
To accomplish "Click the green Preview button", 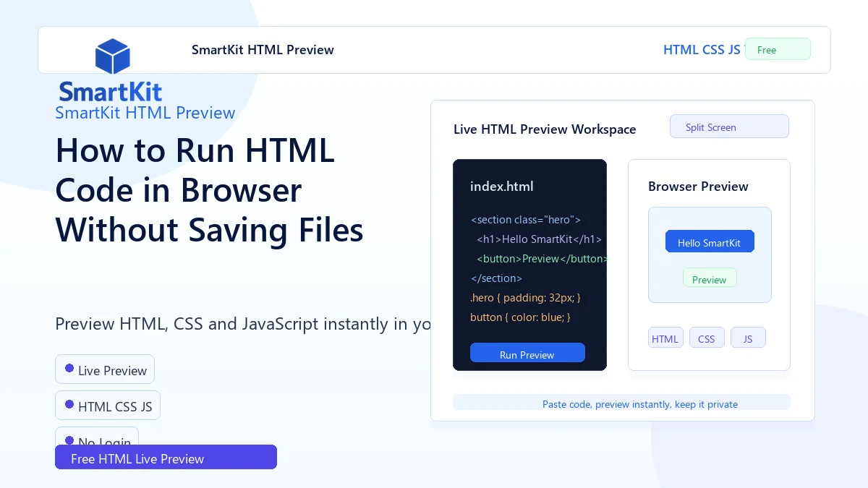I will click(x=710, y=278).
